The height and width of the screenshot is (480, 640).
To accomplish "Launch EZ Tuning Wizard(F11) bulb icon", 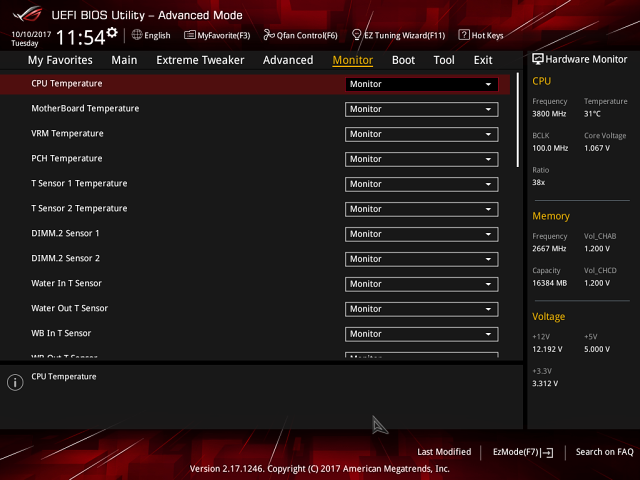I will pyautogui.click(x=356, y=35).
